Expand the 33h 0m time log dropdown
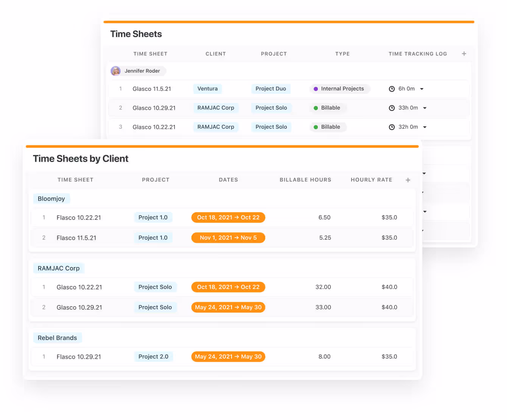This screenshot has height=420, width=507. pyautogui.click(x=425, y=108)
